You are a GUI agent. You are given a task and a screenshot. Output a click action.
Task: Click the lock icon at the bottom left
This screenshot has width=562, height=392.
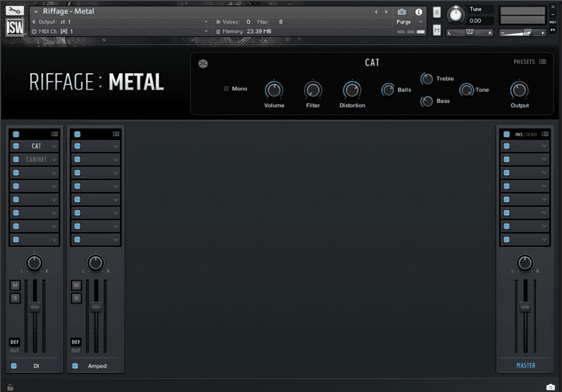click(x=10, y=387)
